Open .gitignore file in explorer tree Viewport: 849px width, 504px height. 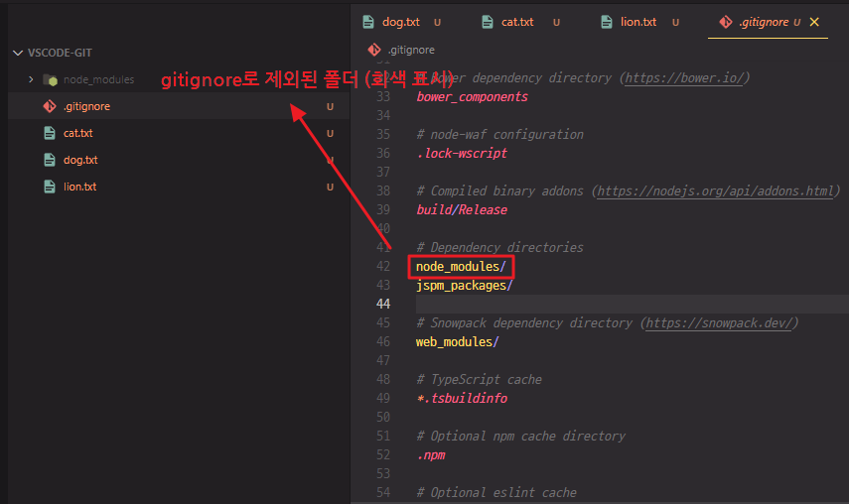point(86,106)
